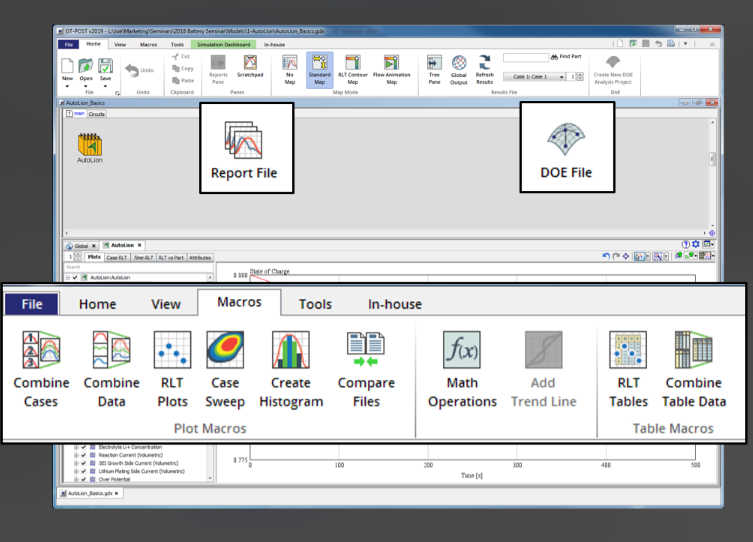Click the DOE File button
This screenshot has height=542, width=753.
click(x=566, y=148)
